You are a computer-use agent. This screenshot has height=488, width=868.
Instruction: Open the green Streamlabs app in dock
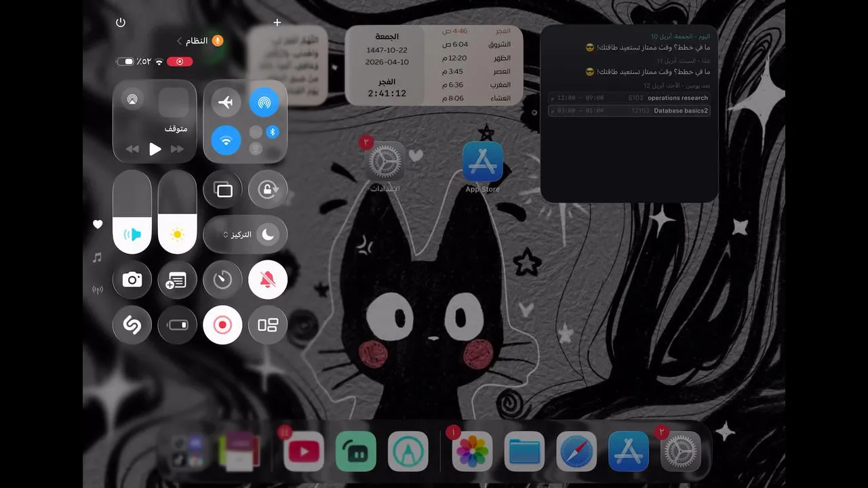pos(356,451)
